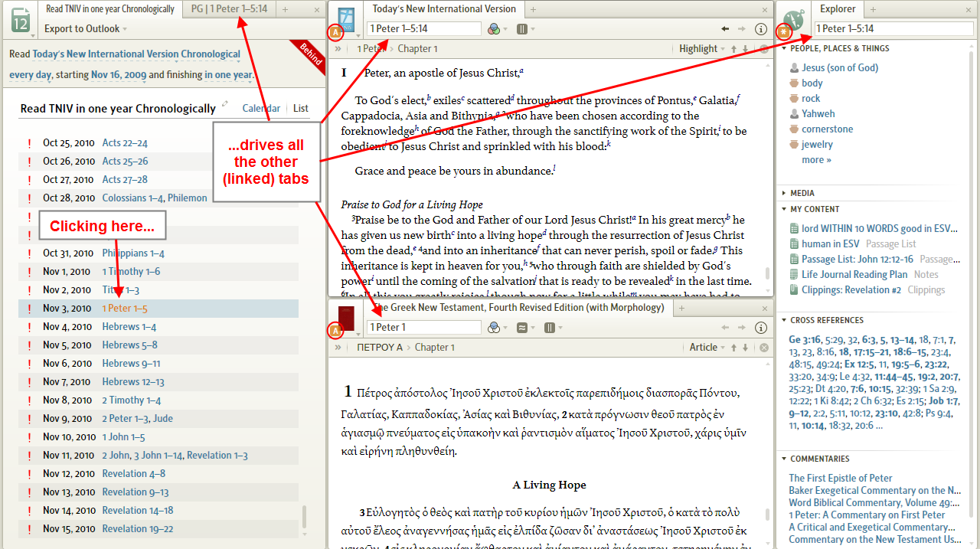The image size is (980, 549).
Task: Toggle link set A on Greek panel
Action: 335,331
